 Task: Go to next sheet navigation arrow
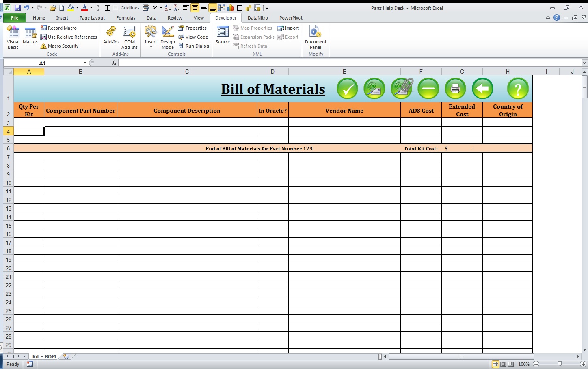coord(19,356)
